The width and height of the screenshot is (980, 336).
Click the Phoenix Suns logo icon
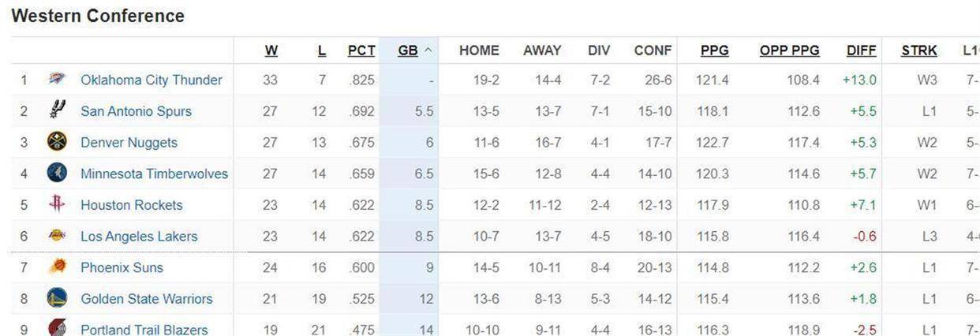pyautogui.click(x=56, y=267)
